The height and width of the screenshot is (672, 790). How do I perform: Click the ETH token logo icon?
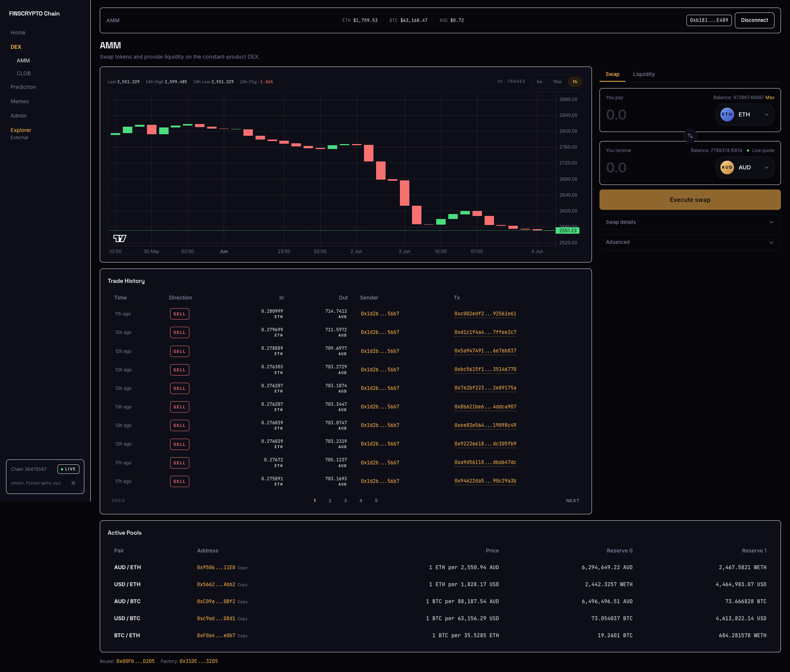(727, 115)
